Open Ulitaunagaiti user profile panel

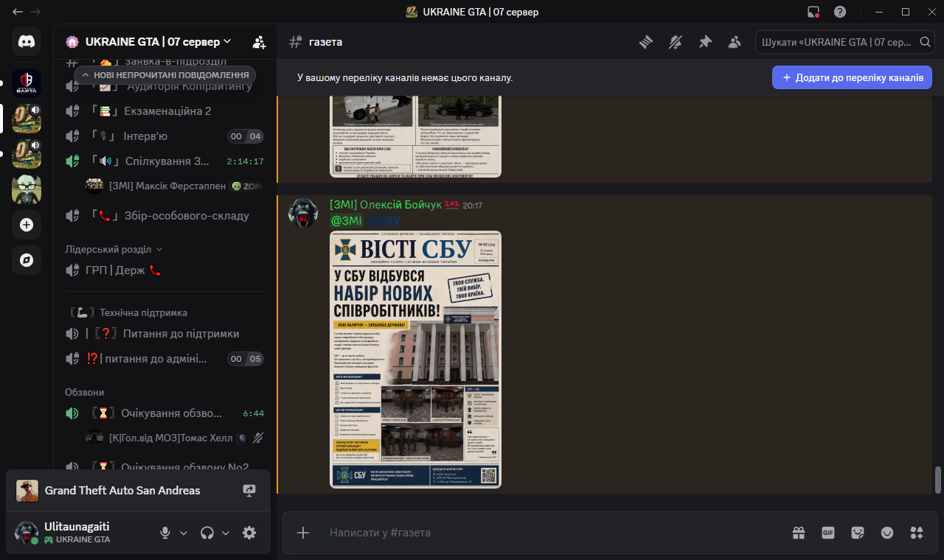(80, 533)
